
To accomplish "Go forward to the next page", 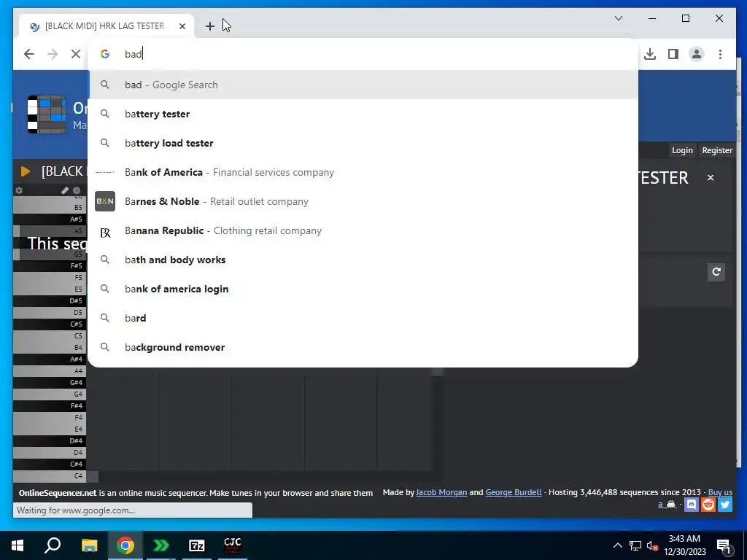I will [53, 54].
